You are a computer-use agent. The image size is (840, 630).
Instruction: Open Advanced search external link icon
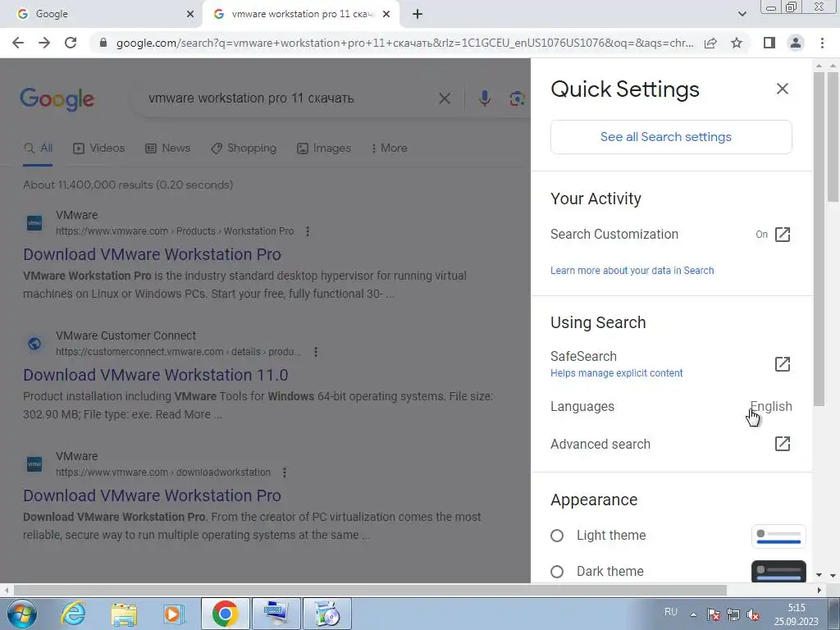point(782,444)
